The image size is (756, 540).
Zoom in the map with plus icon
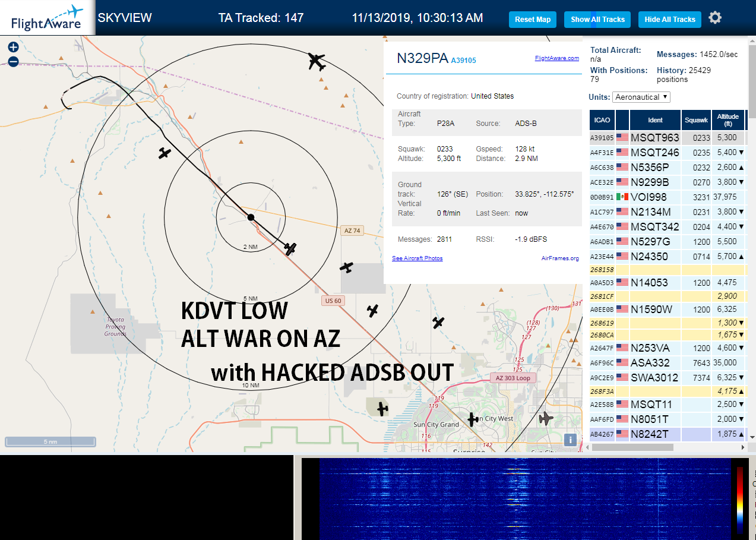click(13, 47)
